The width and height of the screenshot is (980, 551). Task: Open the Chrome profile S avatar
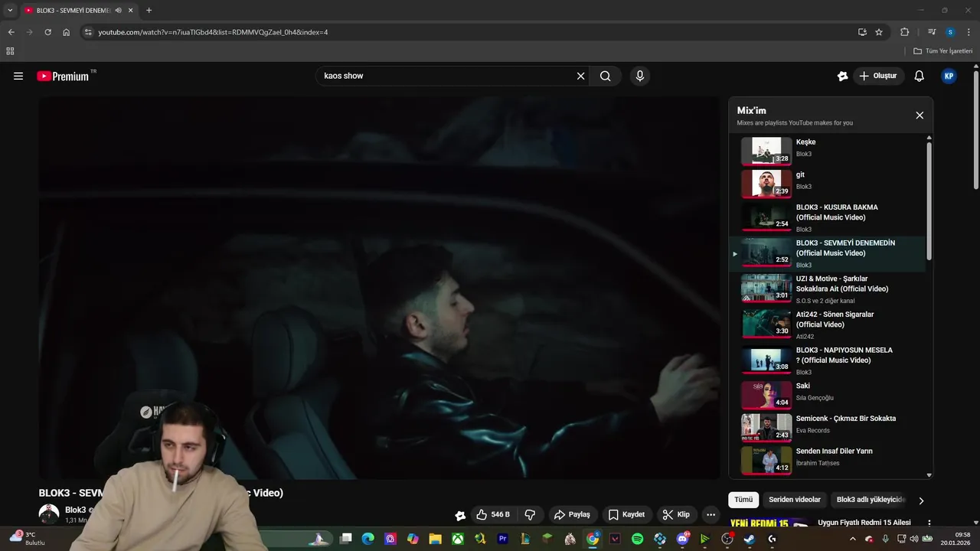click(x=950, y=32)
